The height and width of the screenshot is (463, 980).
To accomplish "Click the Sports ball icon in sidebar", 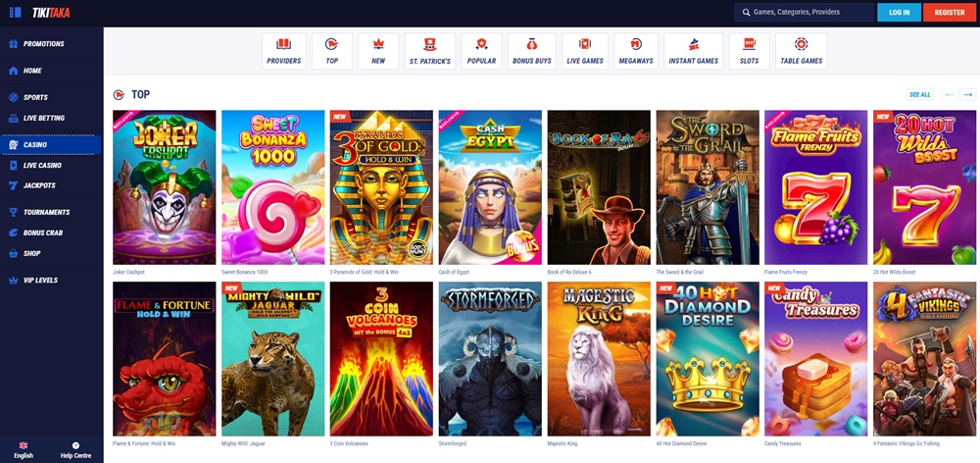I will [x=13, y=98].
